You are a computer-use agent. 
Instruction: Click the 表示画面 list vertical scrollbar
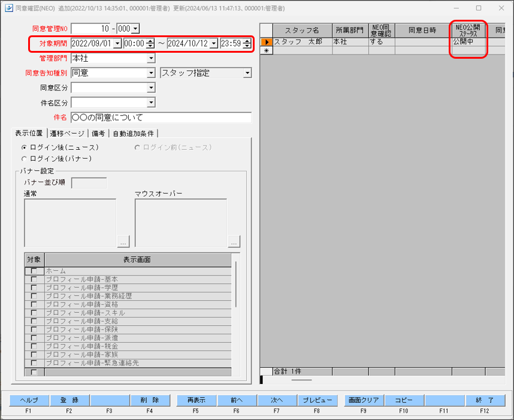point(236,284)
